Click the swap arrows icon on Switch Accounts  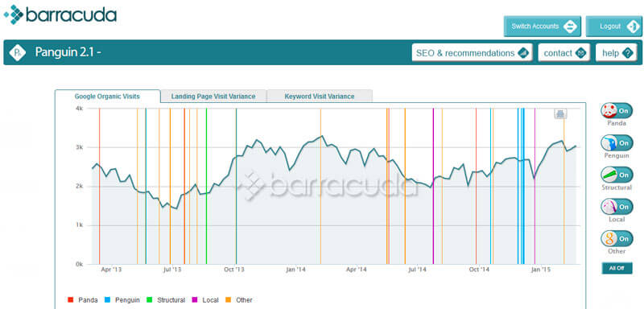(x=570, y=27)
